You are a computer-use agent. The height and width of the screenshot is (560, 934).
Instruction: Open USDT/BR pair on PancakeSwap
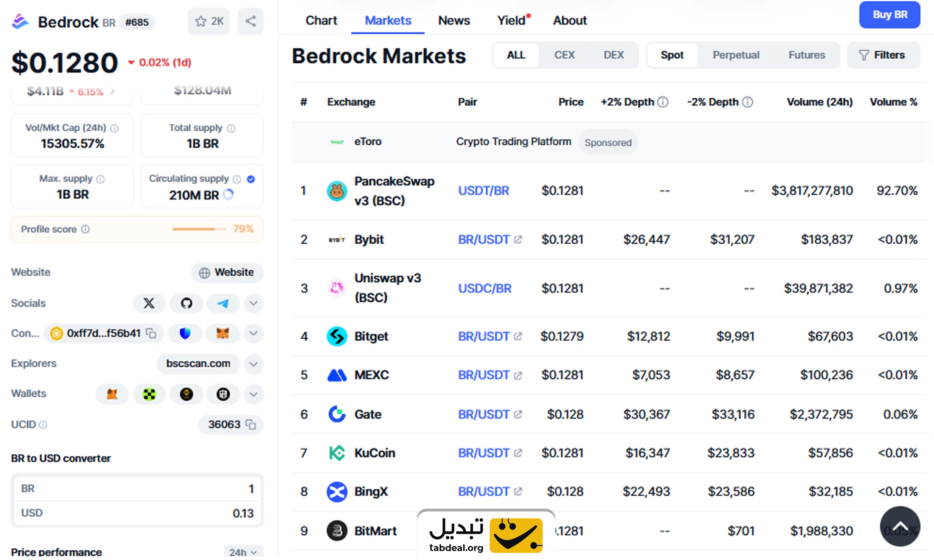coord(484,191)
